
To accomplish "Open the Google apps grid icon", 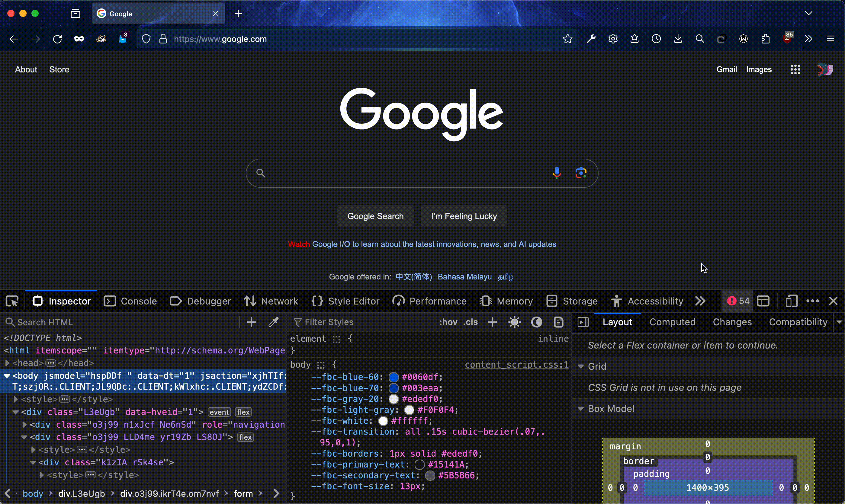I will (x=795, y=70).
